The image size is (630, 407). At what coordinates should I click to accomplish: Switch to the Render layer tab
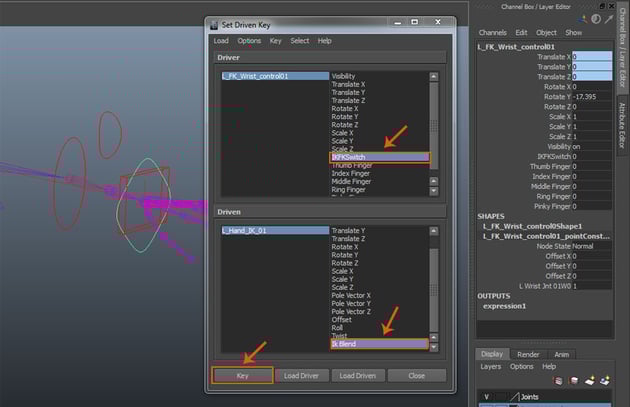click(x=528, y=353)
